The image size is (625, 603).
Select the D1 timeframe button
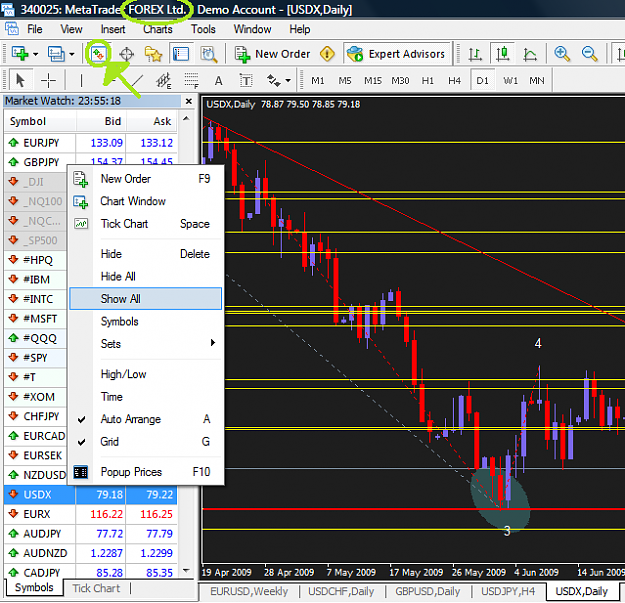click(x=482, y=81)
